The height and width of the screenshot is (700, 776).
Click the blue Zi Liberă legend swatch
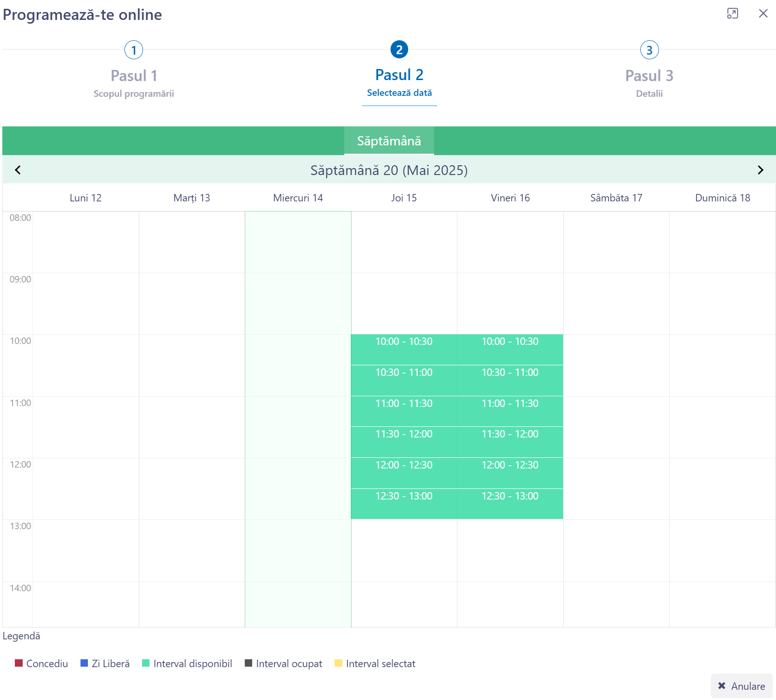tap(84, 663)
